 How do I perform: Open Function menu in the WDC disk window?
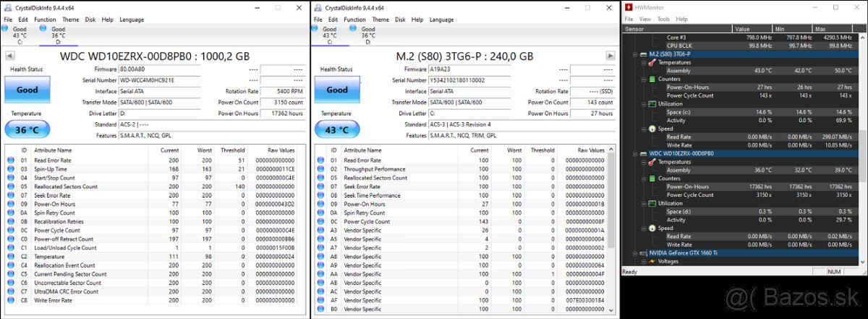pos(45,20)
